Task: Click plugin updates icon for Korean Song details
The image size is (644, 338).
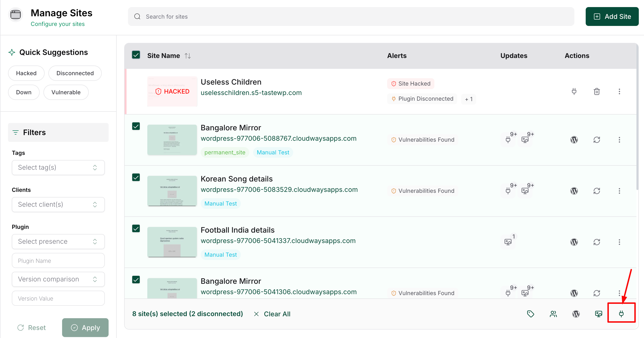Action: 508,191
